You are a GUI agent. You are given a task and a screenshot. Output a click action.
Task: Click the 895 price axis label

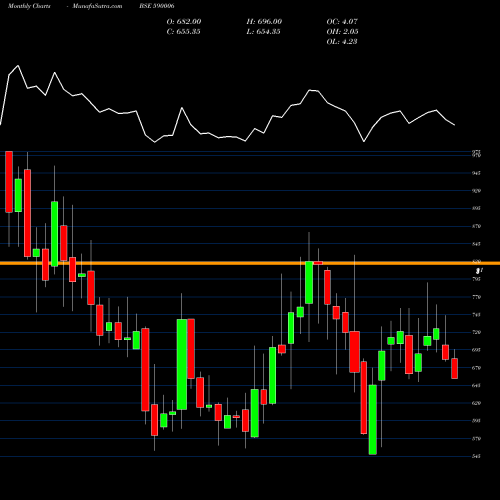point(476,208)
